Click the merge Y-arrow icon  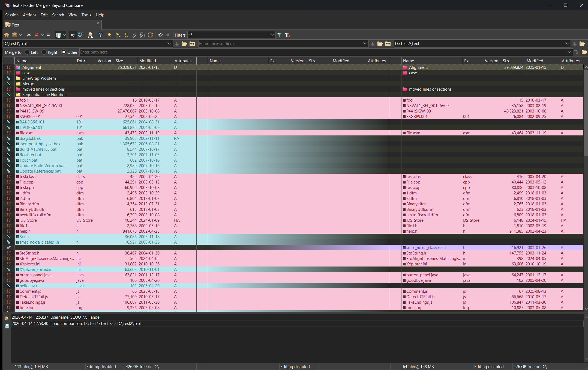100,35
